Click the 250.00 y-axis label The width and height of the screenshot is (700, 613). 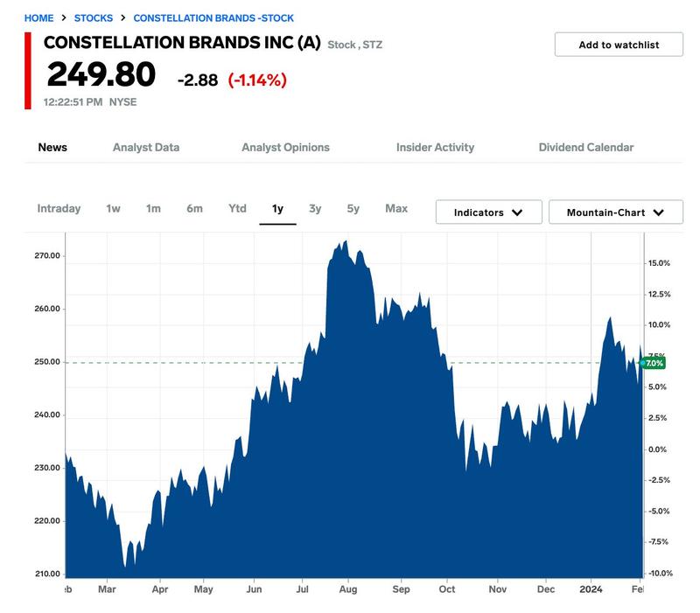pyautogui.click(x=47, y=362)
